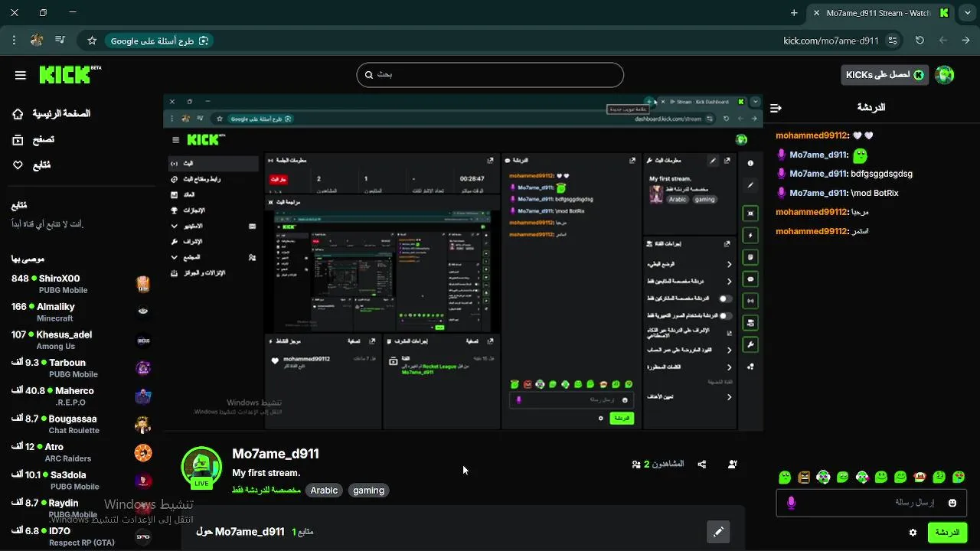This screenshot has width=980, height=551.
Task: Open Almaliky Minecraft channel
Action: (80, 312)
